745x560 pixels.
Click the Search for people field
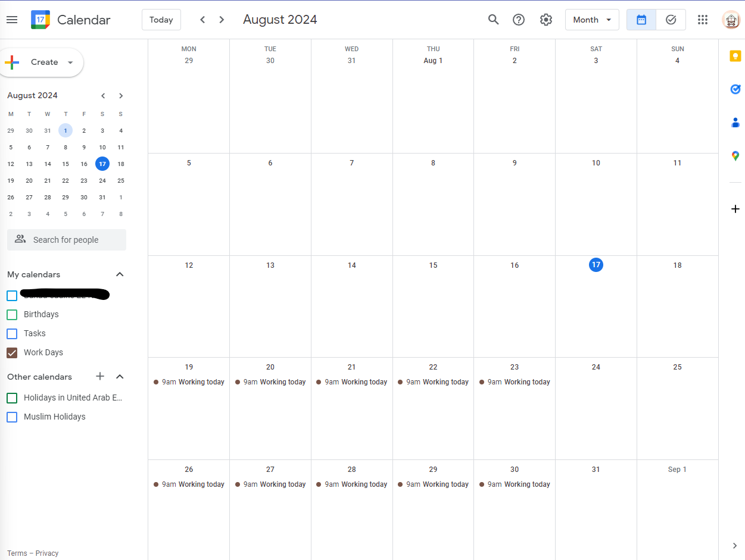pos(67,240)
